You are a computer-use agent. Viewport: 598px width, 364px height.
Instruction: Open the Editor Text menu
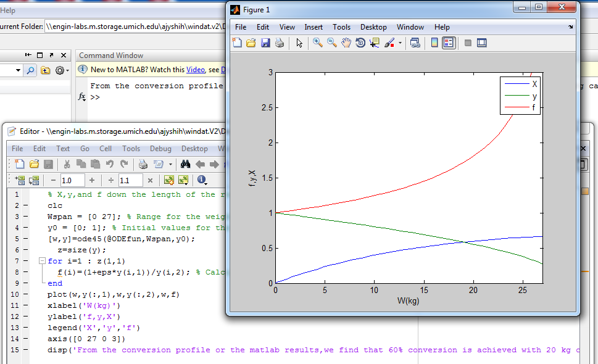[x=63, y=149]
